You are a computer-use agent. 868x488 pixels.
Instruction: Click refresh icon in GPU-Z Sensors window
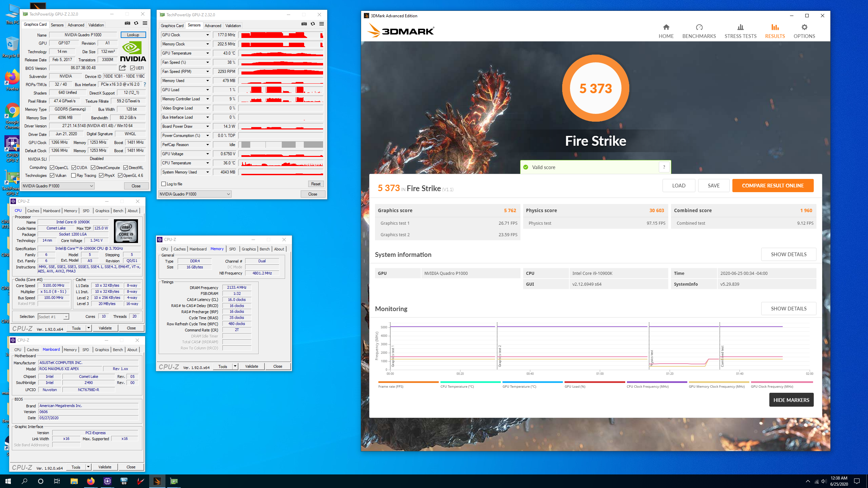313,24
